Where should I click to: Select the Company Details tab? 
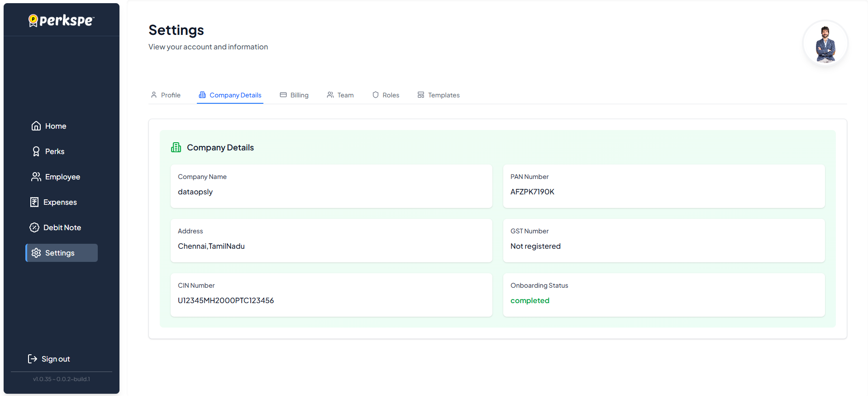tap(230, 95)
